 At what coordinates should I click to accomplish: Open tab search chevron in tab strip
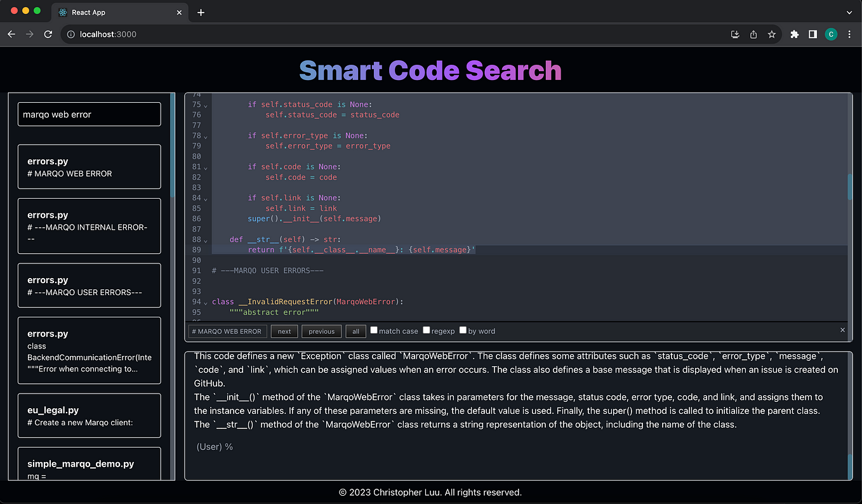click(x=849, y=12)
